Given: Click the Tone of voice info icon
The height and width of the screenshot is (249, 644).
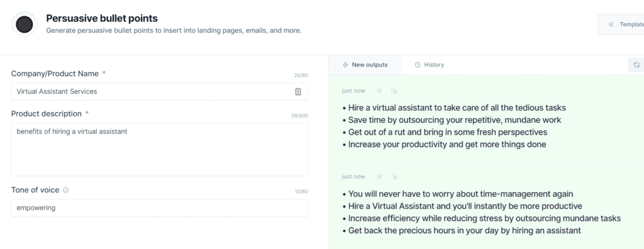Looking at the screenshot, I should tap(65, 191).
